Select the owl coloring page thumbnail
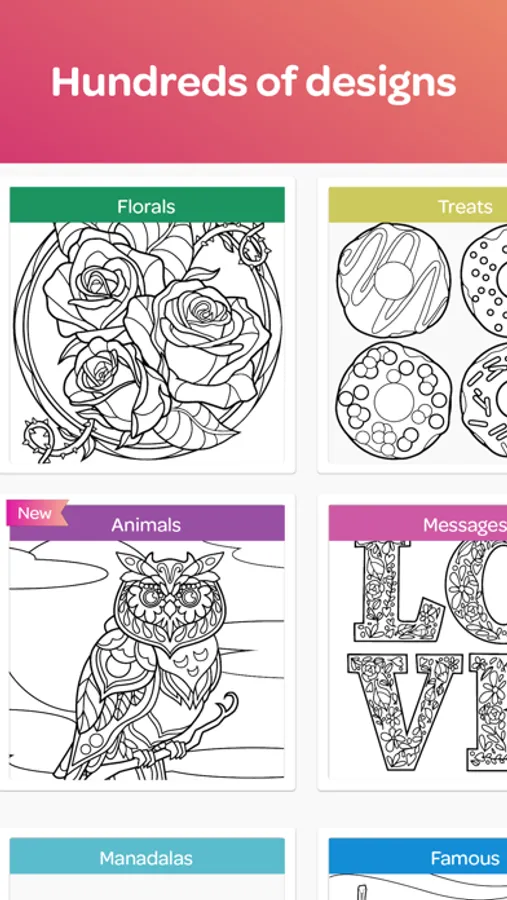This screenshot has width=507, height=900. [147, 660]
